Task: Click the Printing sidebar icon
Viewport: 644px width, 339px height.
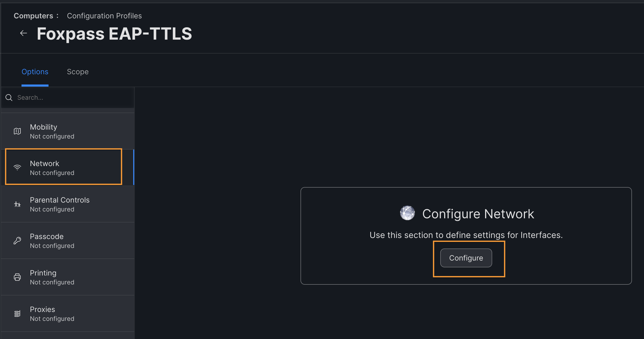Action: coord(17,277)
